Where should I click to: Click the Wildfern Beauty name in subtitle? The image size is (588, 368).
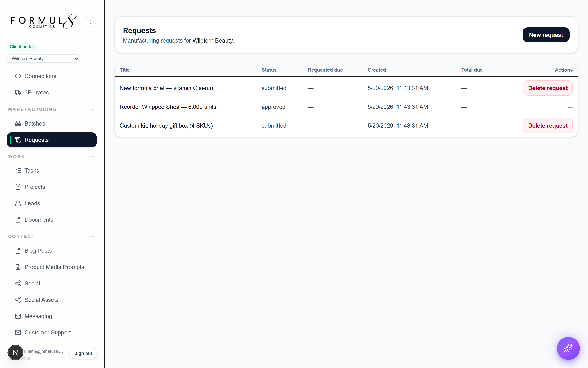pyautogui.click(x=212, y=41)
